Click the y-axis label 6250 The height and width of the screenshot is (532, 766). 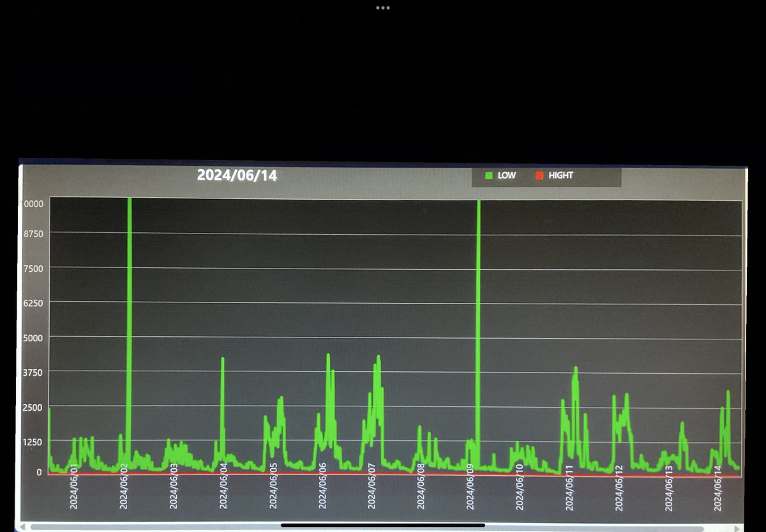pyautogui.click(x=33, y=303)
